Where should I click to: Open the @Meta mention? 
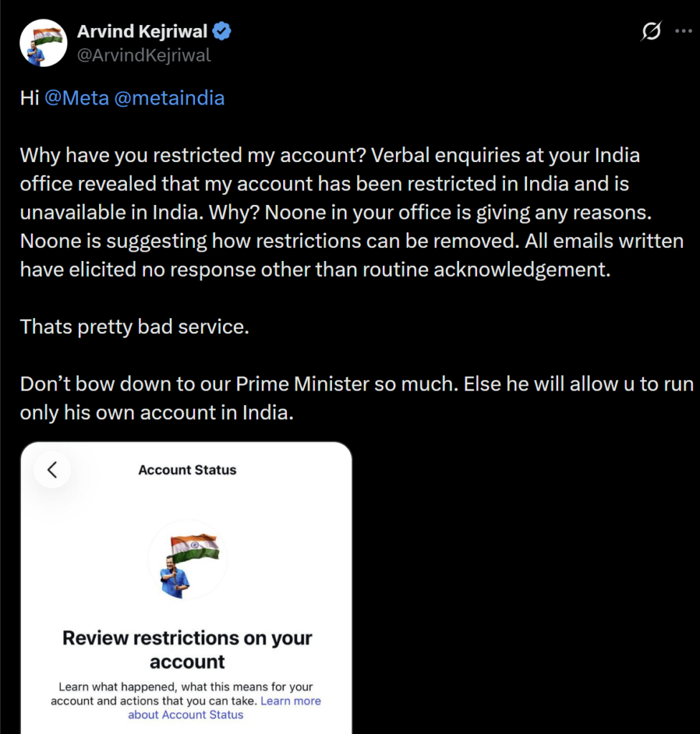(76, 98)
